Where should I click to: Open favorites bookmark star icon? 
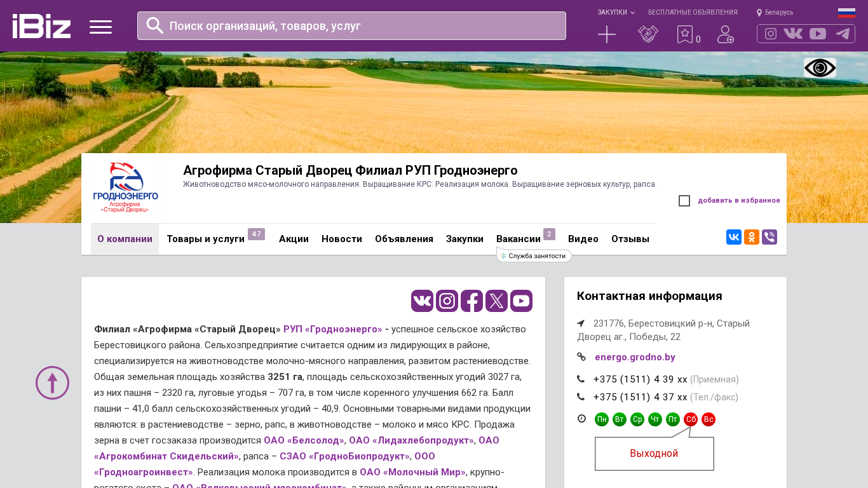click(685, 34)
